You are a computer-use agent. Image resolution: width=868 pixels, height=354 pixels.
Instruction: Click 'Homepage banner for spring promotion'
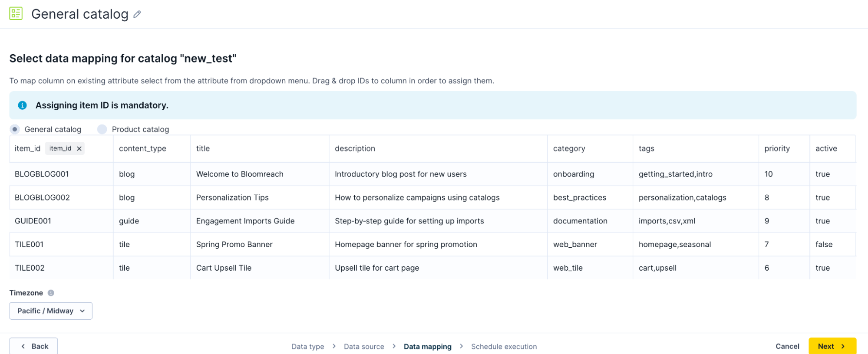[406, 244]
